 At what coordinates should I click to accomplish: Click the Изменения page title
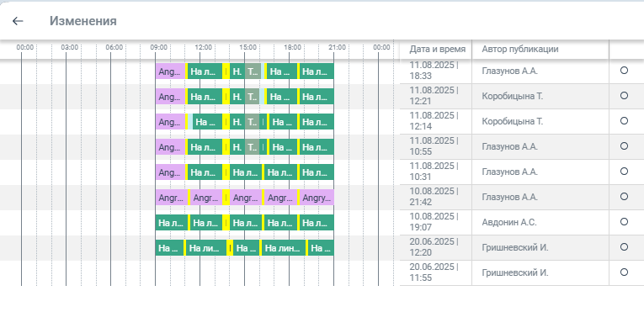coord(83,21)
